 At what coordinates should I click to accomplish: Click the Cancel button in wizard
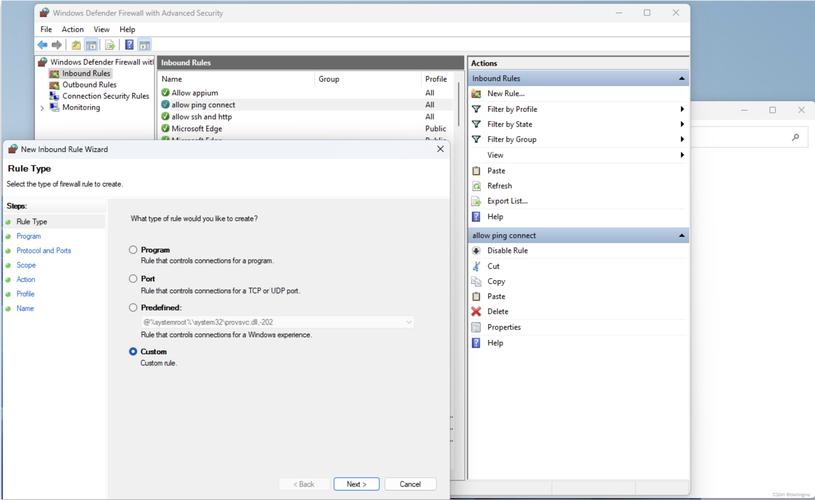tap(410, 484)
